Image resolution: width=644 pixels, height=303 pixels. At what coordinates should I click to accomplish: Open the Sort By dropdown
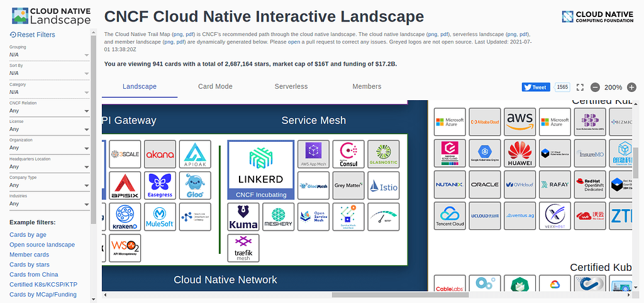49,73
